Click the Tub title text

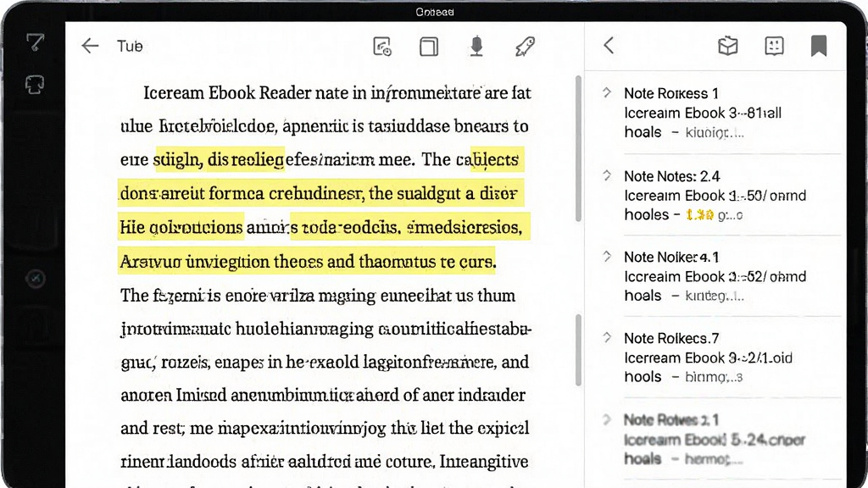pos(130,46)
